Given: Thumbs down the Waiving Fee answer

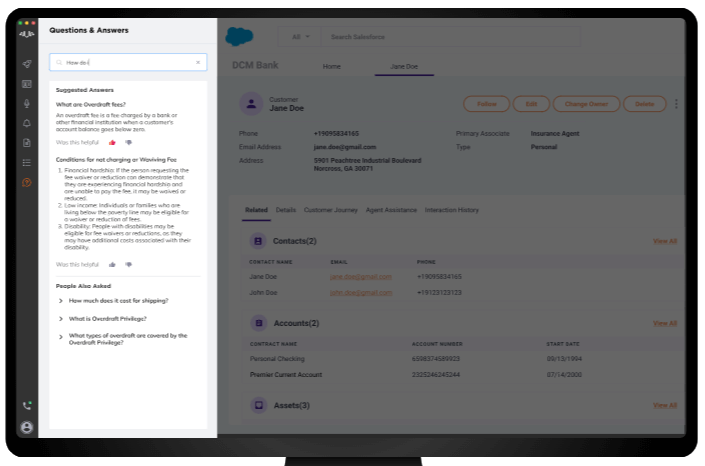Looking at the screenshot, I should [129, 264].
